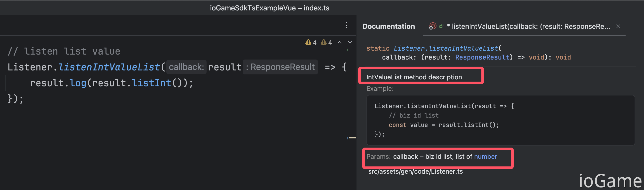Viewport: 644px width, 190px height.
Task: Jump to next highlighted problem with down chevron
Action: point(350,42)
